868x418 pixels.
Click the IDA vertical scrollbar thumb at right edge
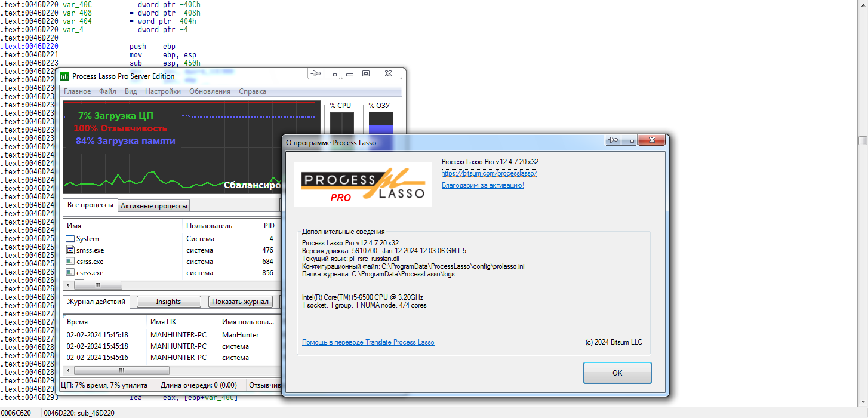[x=863, y=140]
